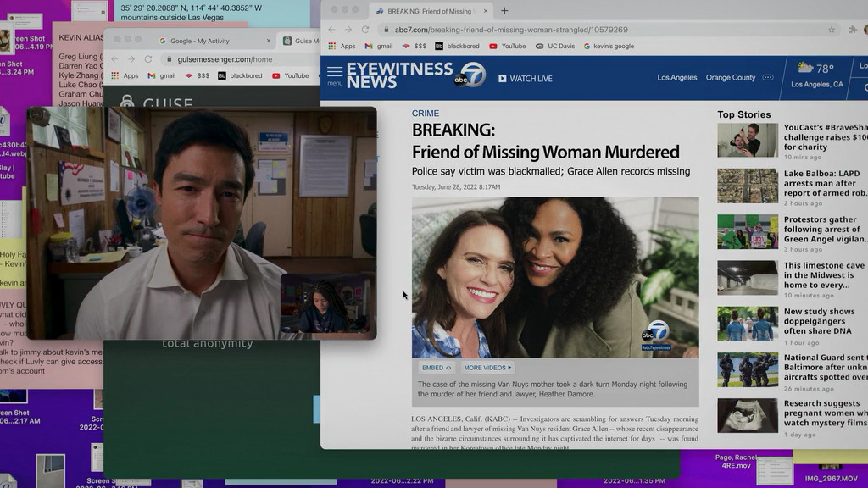Open the Eyewitness News hamburger menu
This screenshot has height=488, width=868.
tap(334, 75)
